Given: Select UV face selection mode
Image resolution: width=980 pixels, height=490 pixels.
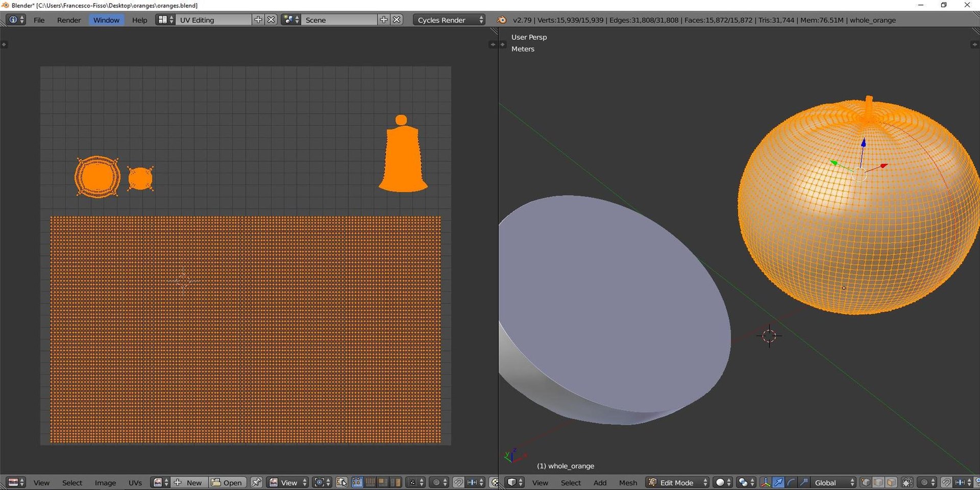Looking at the screenshot, I should (x=383, y=482).
